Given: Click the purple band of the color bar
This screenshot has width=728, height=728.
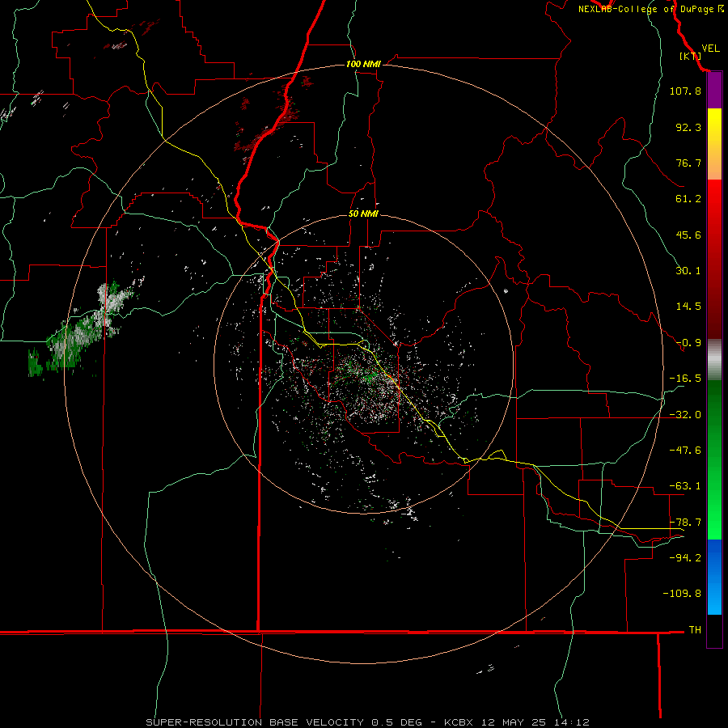Looking at the screenshot, I should 714,90.
